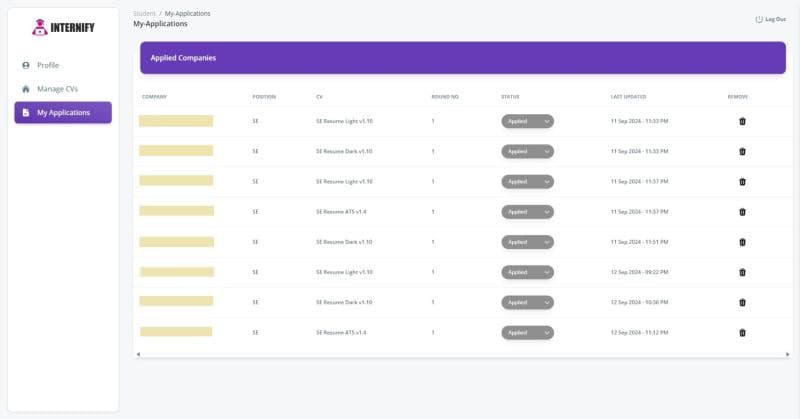This screenshot has height=419, width=800.
Task: Remove the ATS resume application from 11:37 PM
Action: [742, 212]
